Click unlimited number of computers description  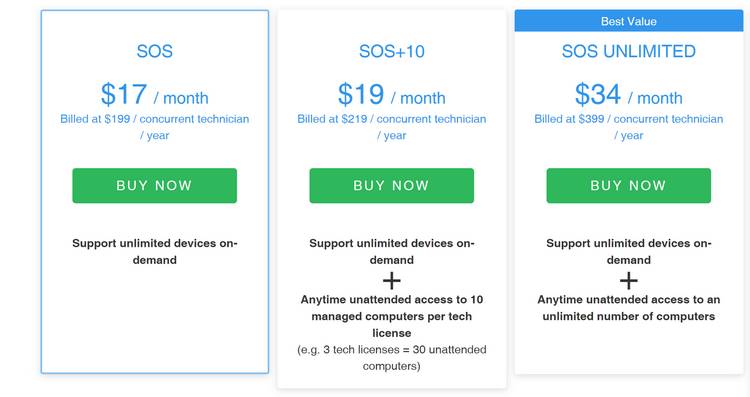click(629, 308)
